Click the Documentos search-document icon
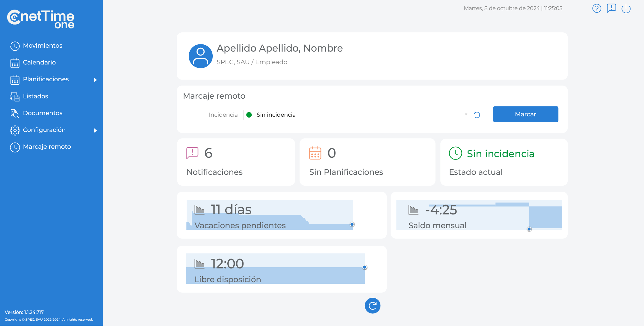 (x=15, y=113)
